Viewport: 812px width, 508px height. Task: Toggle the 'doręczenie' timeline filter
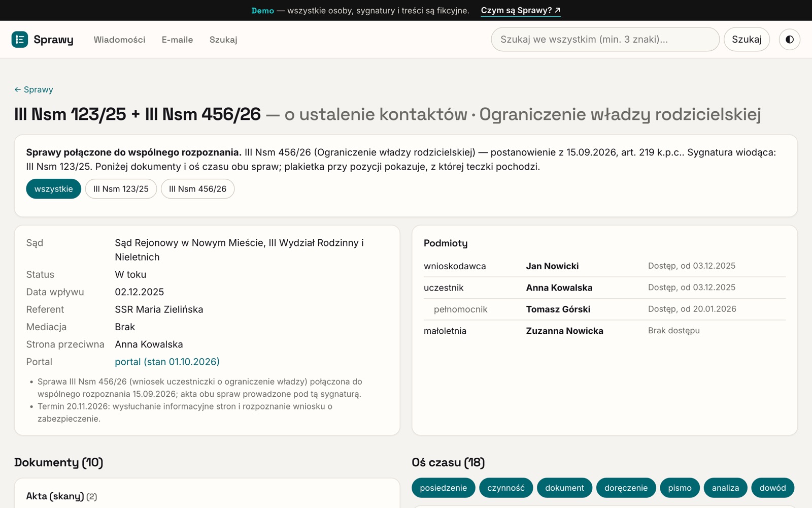tap(626, 488)
